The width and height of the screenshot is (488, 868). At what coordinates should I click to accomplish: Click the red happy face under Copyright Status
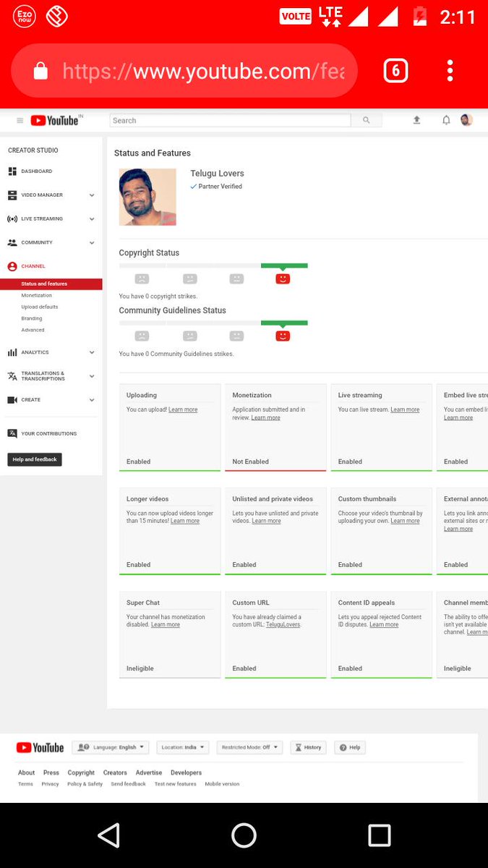click(x=283, y=278)
